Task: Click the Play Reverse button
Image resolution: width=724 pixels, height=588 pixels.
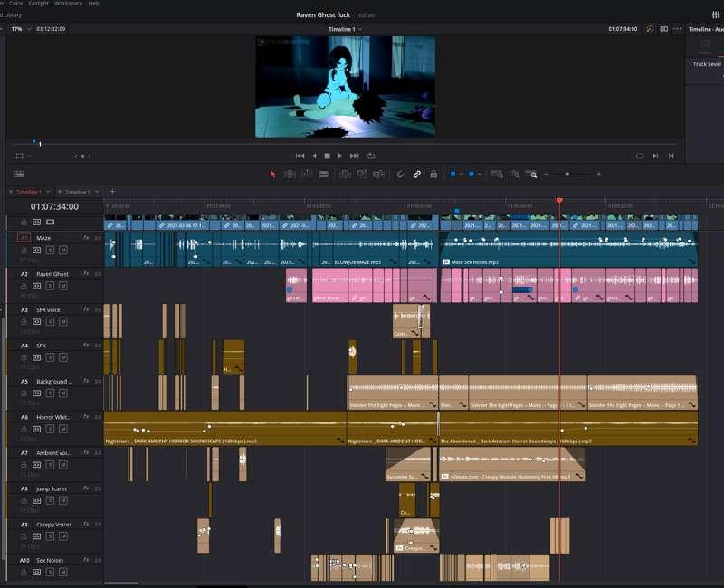Action: [314, 156]
